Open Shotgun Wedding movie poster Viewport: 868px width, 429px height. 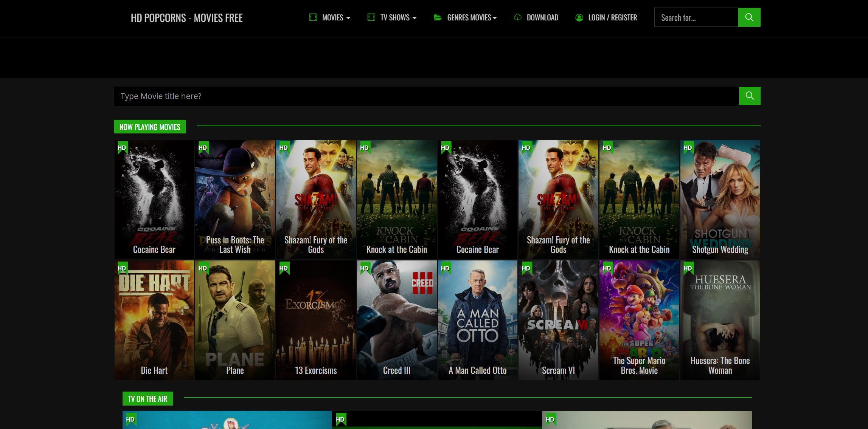click(720, 200)
